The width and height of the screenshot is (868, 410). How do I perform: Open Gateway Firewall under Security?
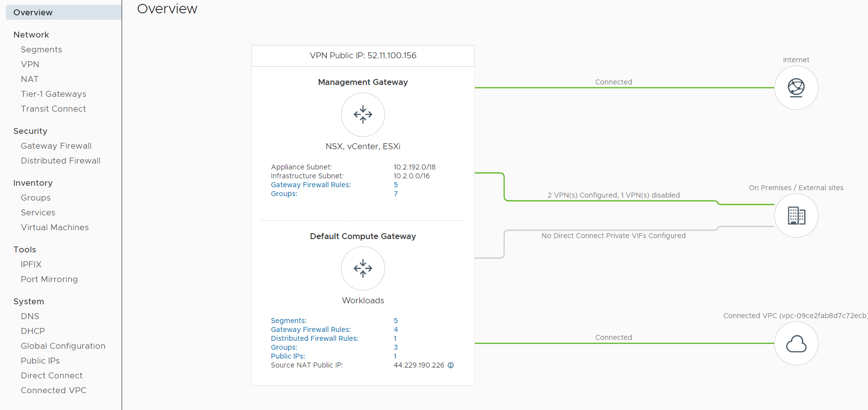56,146
